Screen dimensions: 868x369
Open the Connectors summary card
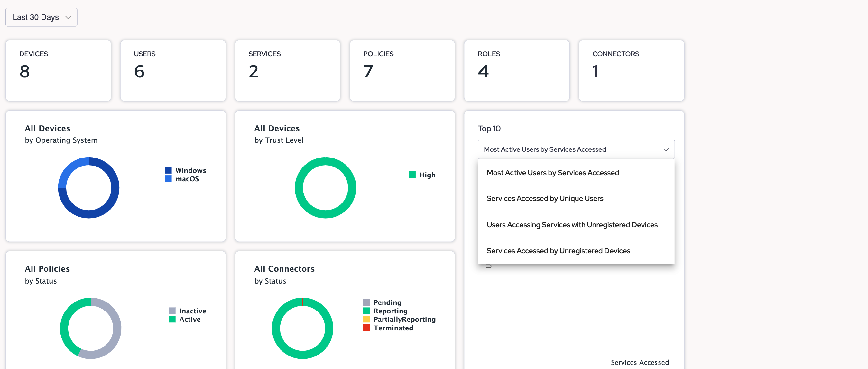pyautogui.click(x=631, y=71)
